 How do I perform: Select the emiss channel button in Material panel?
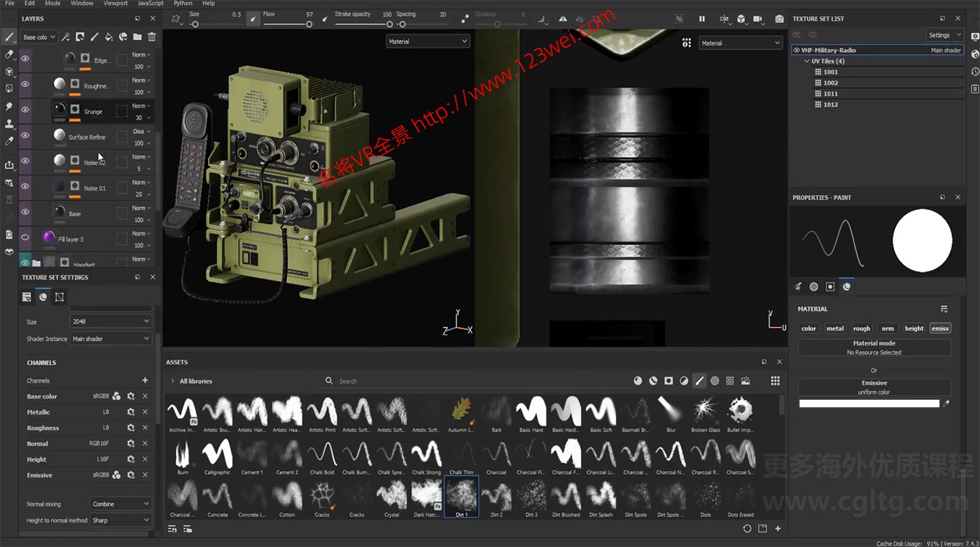940,328
